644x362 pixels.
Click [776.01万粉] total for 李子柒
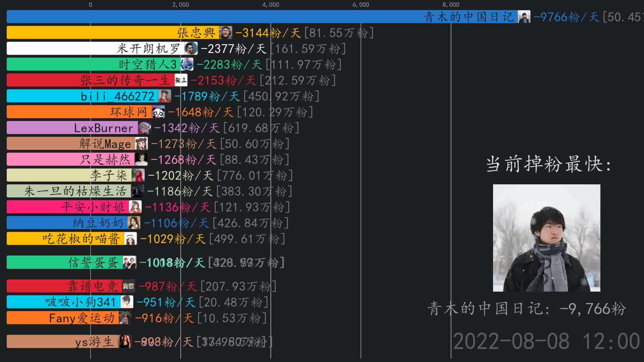coord(255,176)
